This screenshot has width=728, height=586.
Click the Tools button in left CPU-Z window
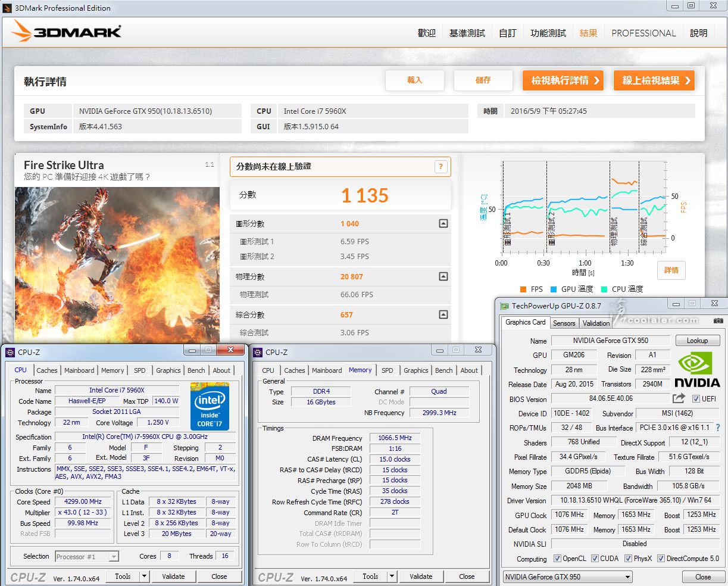pyautogui.click(x=123, y=576)
